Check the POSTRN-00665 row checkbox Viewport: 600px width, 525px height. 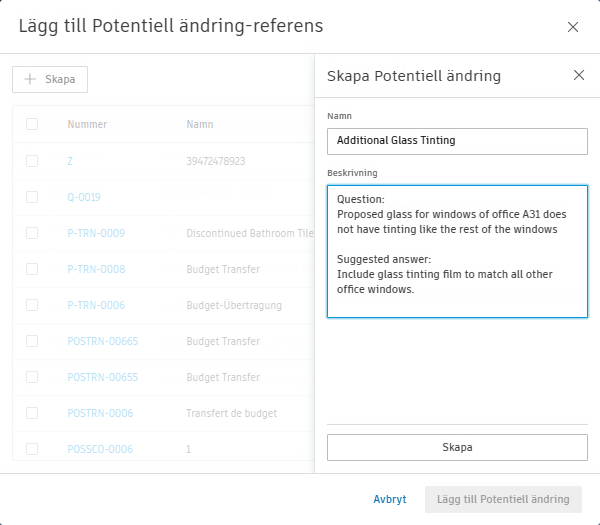(x=32, y=341)
